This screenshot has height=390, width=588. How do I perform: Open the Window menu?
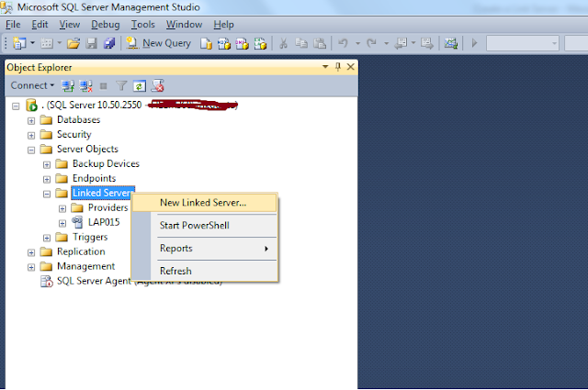(x=184, y=25)
